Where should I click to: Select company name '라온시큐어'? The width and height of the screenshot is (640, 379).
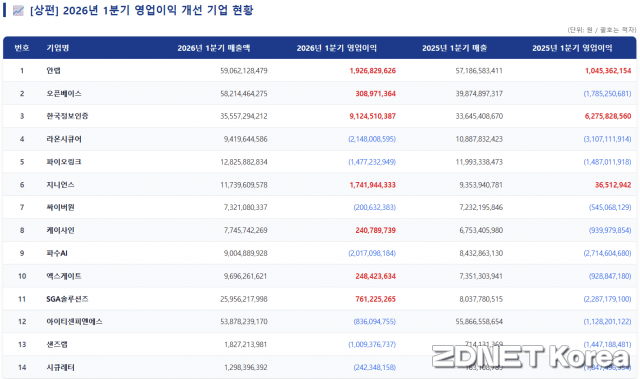(x=64, y=139)
